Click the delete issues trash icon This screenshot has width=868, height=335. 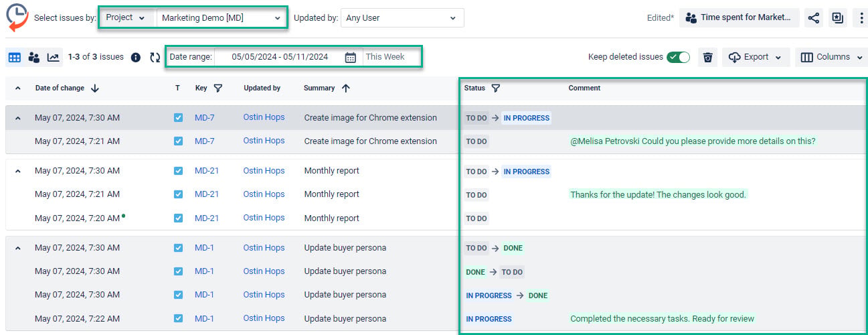click(x=708, y=58)
